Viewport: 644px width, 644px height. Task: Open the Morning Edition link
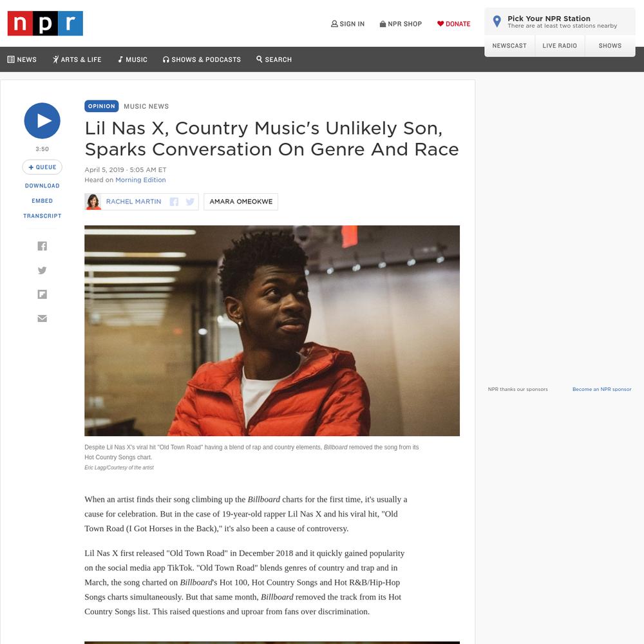[x=140, y=180]
